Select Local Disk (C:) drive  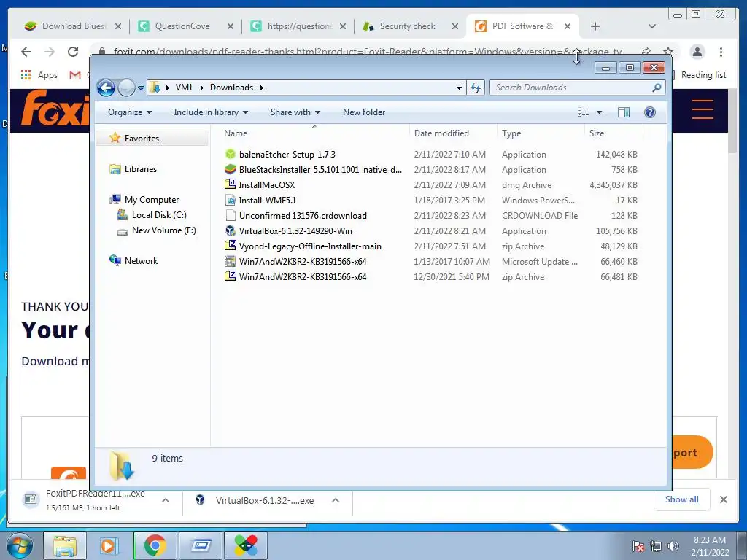158,215
